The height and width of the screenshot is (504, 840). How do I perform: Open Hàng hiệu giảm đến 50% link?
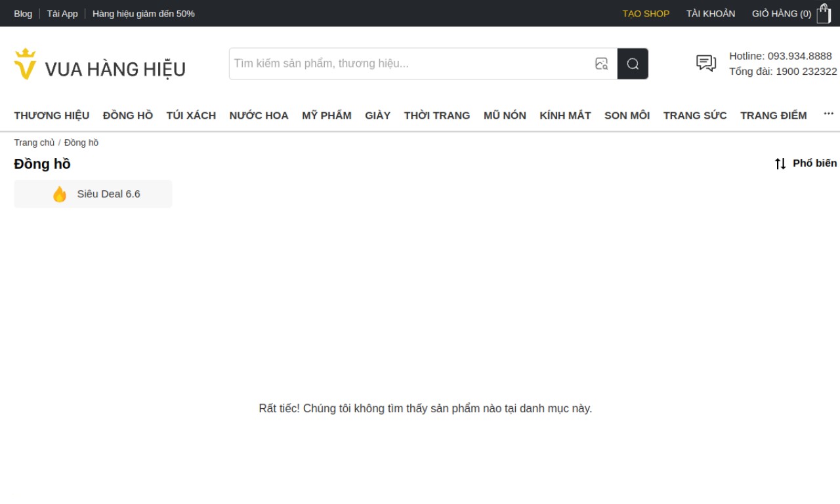pyautogui.click(x=144, y=14)
